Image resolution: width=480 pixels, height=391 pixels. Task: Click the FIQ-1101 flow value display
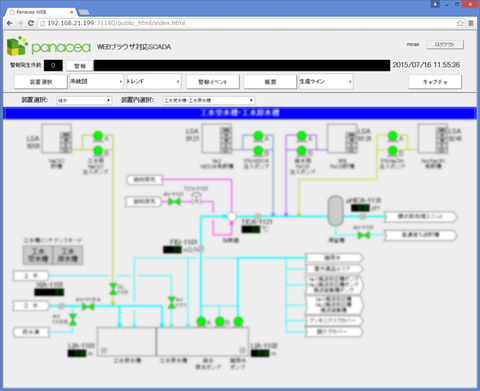(172, 249)
